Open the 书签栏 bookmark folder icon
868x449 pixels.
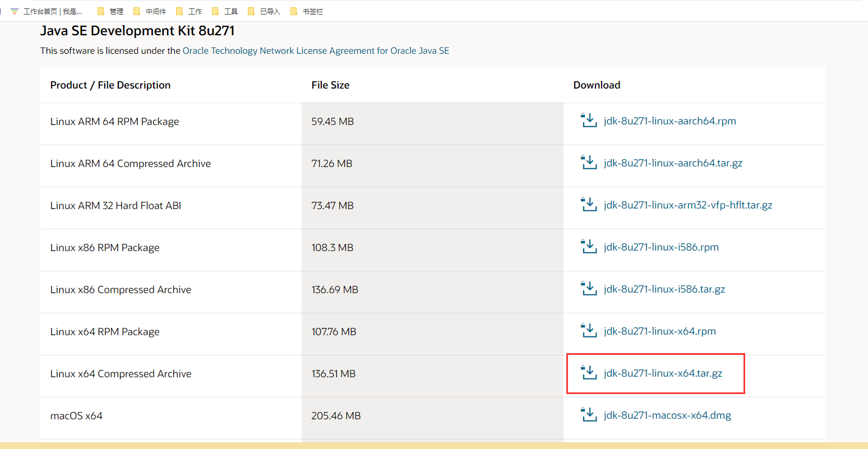(x=294, y=11)
